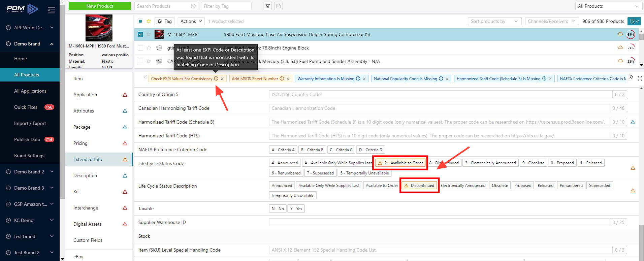Open Import / Export page
The image size is (644, 261).
point(30,123)
